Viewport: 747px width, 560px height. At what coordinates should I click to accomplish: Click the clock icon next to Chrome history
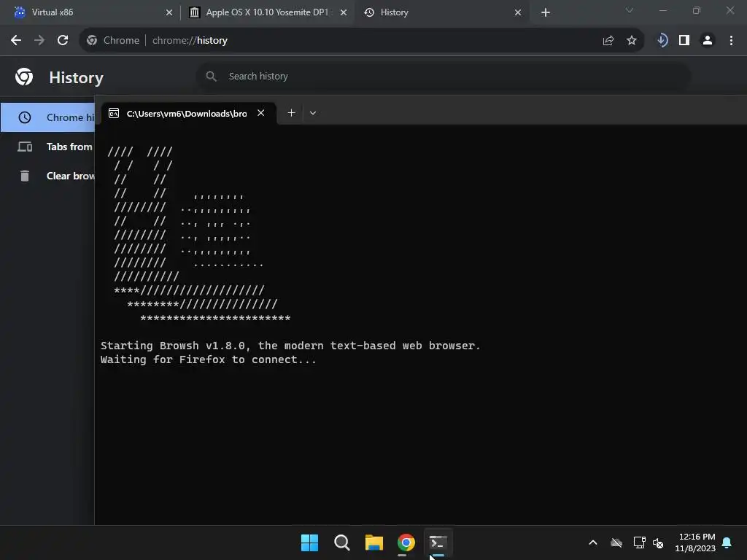click(25, 117)
